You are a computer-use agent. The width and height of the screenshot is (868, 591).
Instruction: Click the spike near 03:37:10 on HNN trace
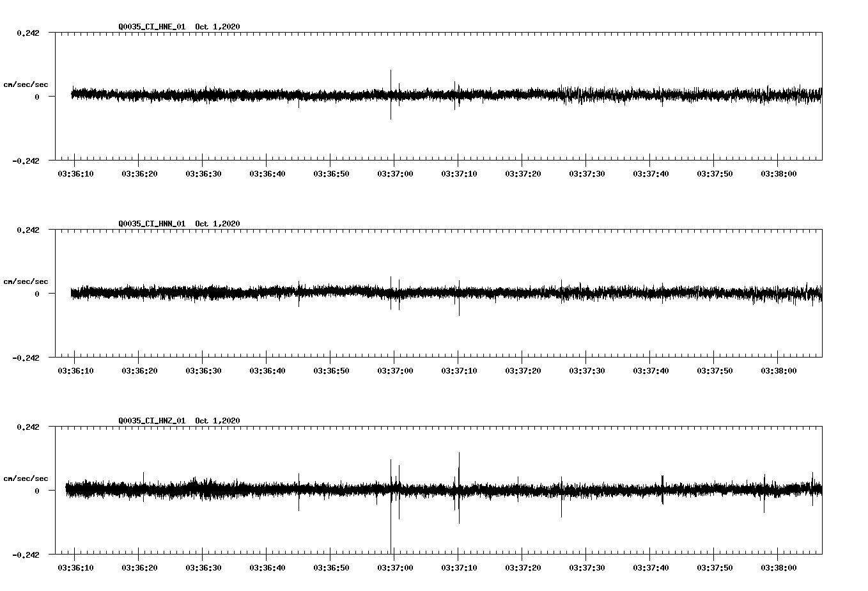tap(458, 307)
